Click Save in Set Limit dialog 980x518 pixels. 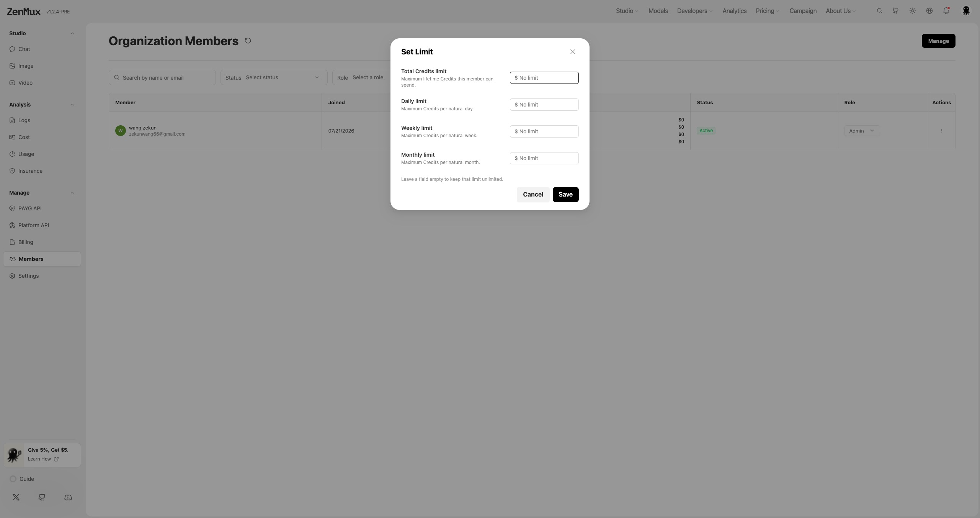tap(565, 194)
